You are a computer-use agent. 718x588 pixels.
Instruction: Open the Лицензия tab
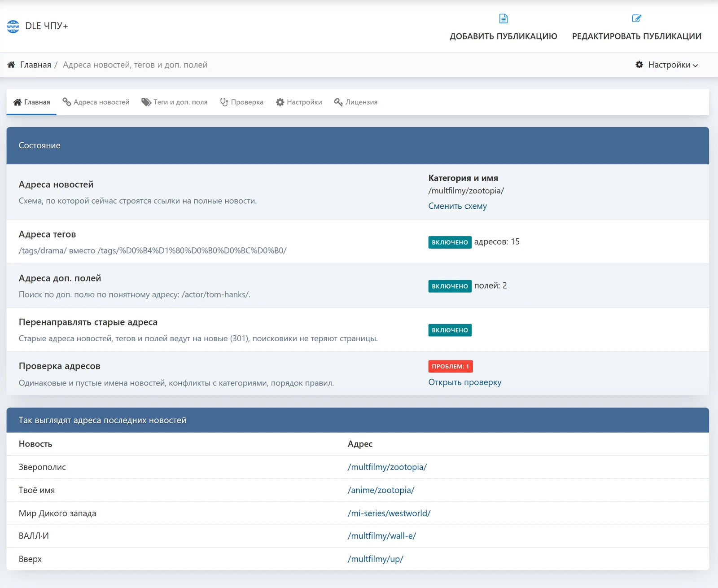pyautogui.click(x=356, y=102)
